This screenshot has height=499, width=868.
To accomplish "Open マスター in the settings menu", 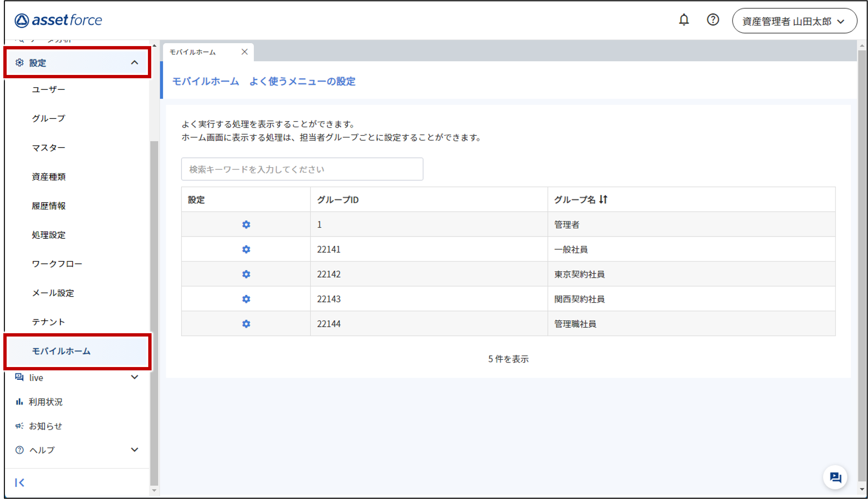I will coord(48,148).
